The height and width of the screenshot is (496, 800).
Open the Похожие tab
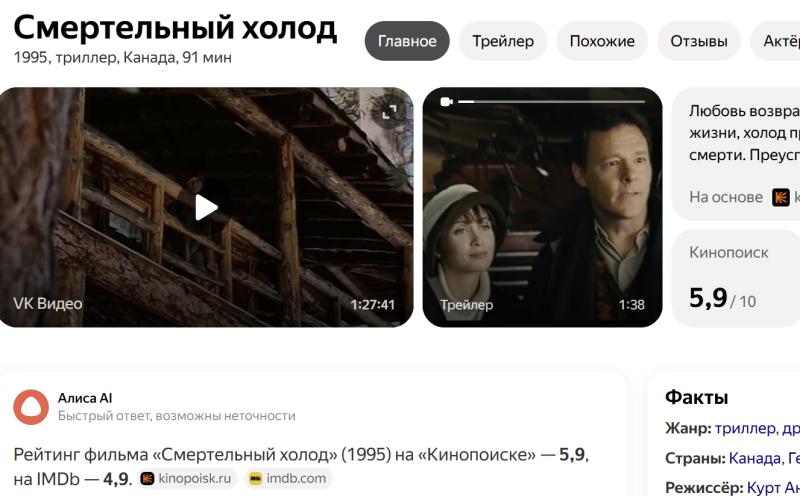tap(602, 41)
